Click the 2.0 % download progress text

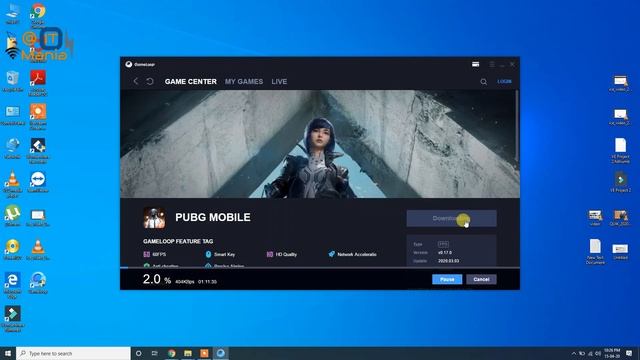pos(157,280)
